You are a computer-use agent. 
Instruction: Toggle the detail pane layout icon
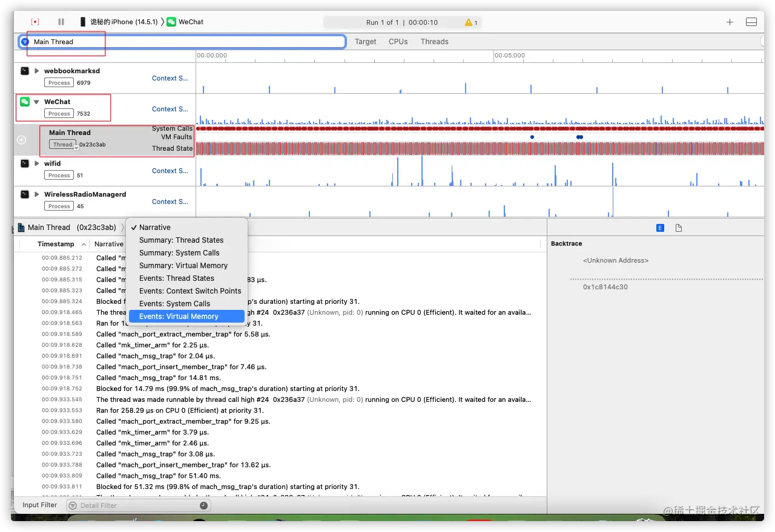point(751,22)
